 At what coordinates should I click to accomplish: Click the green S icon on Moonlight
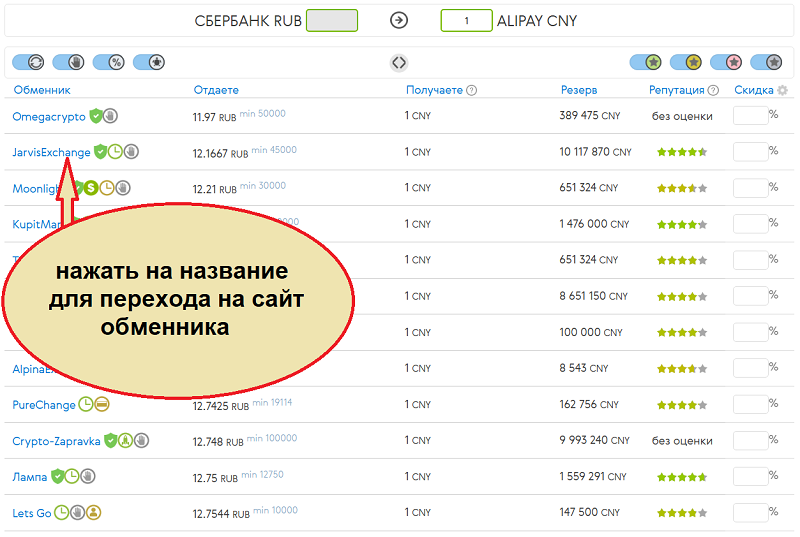click(91, 188)
